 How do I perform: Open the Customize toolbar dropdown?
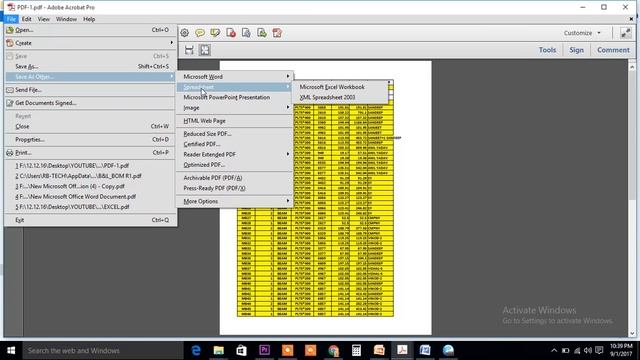coord(582,33)
